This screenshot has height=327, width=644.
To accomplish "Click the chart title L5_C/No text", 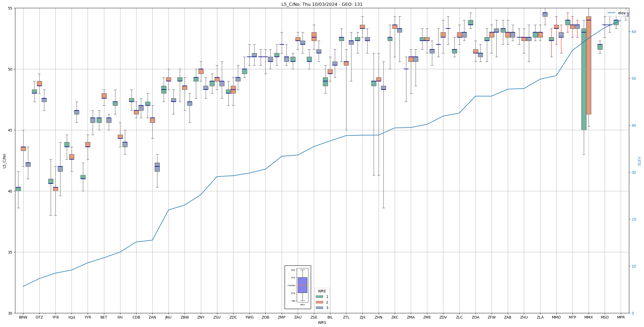I will [x=322, y=4].
